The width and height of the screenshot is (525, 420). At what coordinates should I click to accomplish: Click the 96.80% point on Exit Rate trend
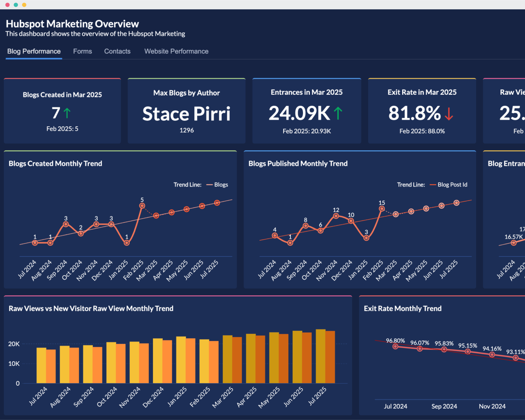[x=395, y=346]
